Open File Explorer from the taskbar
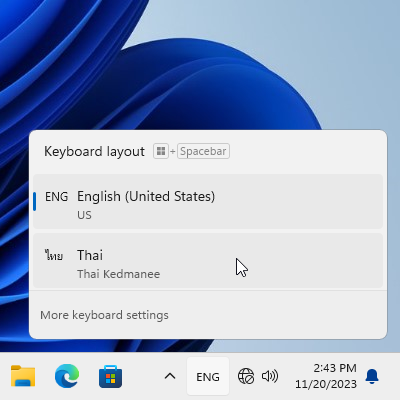Image resolution: width=400 pixels, height=400 pixels. click(x=23, y=376)
